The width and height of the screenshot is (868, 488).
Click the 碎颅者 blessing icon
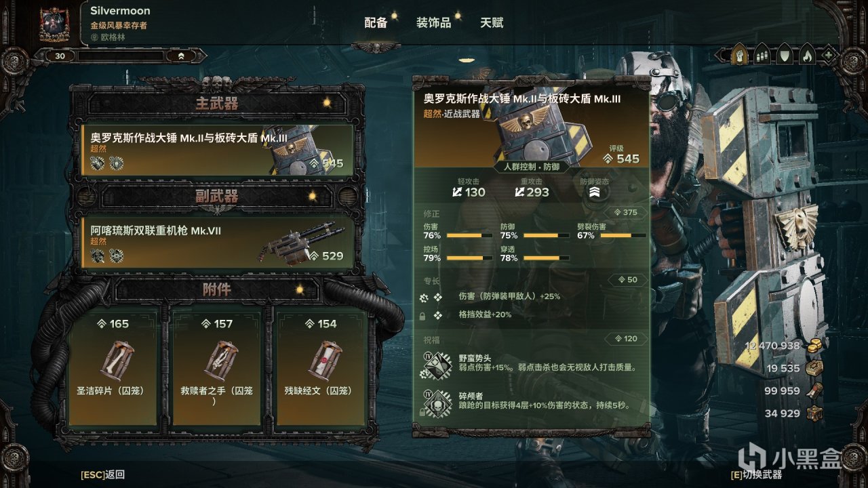pyautogui.click(x=436, y=404)
